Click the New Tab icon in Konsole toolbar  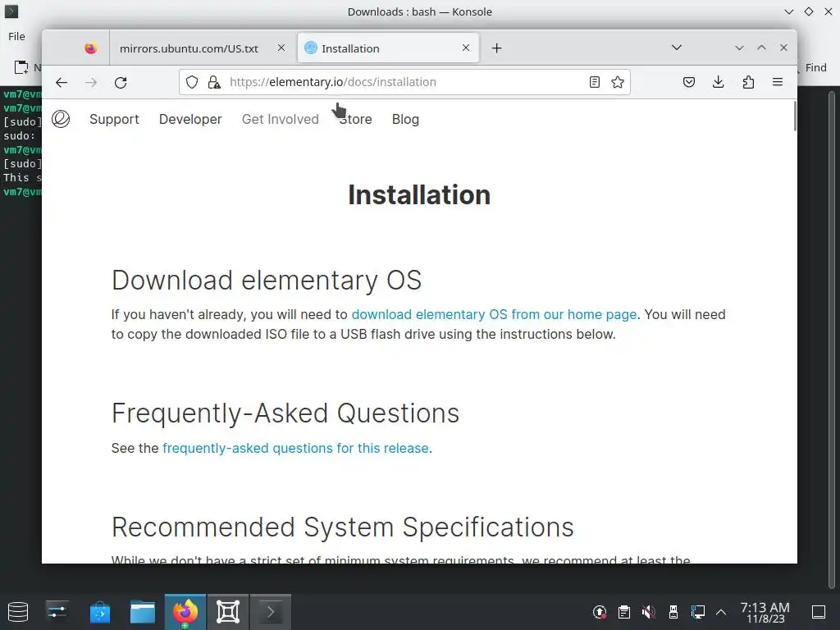pyautogui.click(x=21, y=67)
